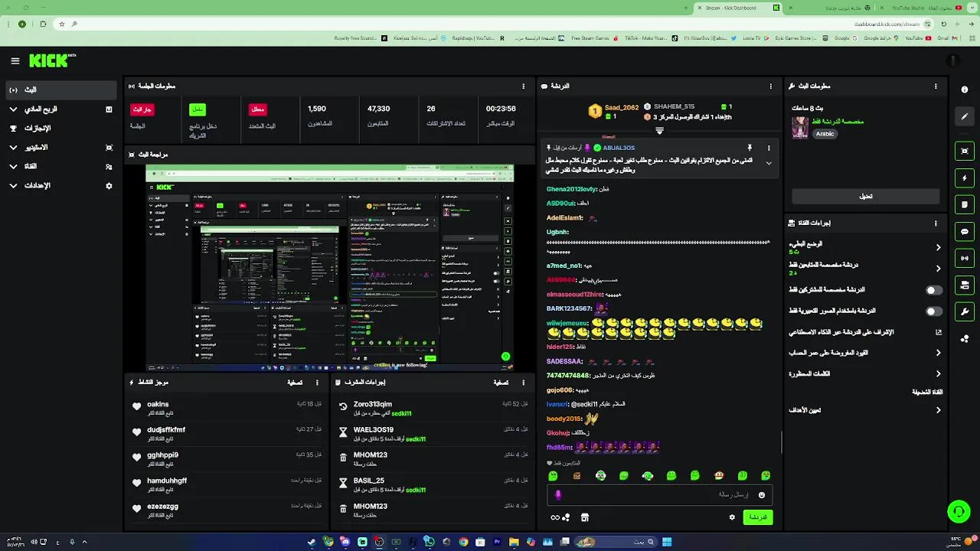Open options menu of stream info panel
Image resolution: width=980 pixels, height=551 pixels.
[936, 86]
